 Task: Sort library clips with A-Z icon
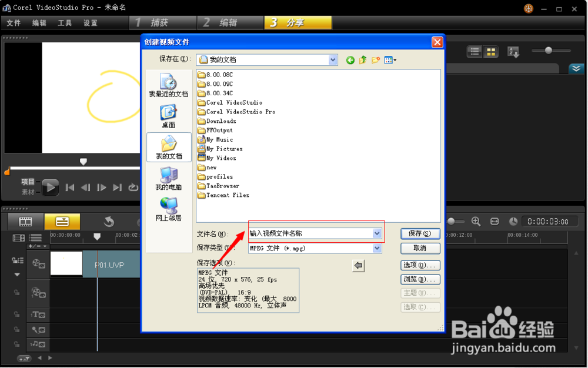click(x=513, y=52)
